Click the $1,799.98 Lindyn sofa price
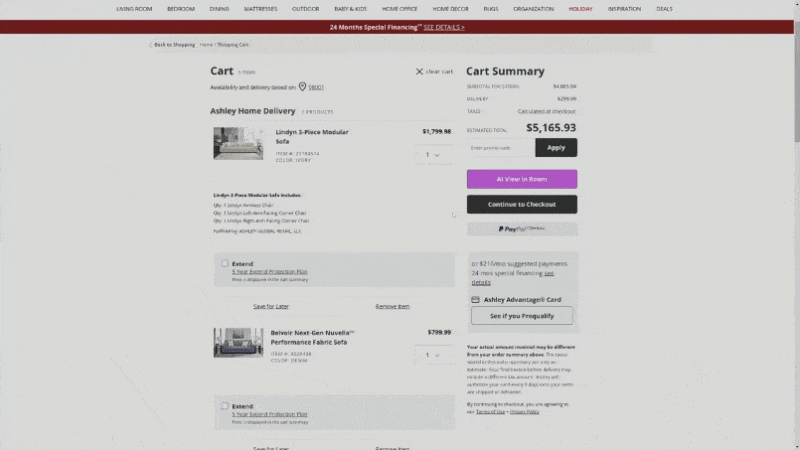The image size is (800, 450). coord(437,131)
